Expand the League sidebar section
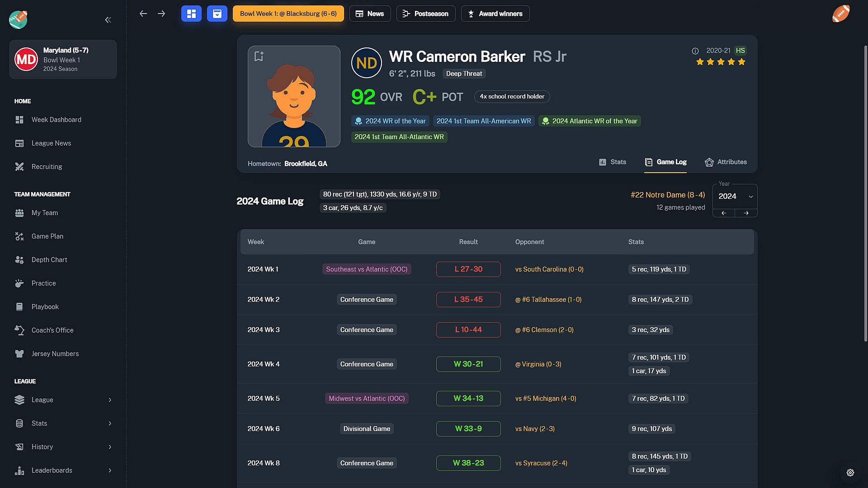This screenshot has height=488, width=868. [x=63, y=400]
